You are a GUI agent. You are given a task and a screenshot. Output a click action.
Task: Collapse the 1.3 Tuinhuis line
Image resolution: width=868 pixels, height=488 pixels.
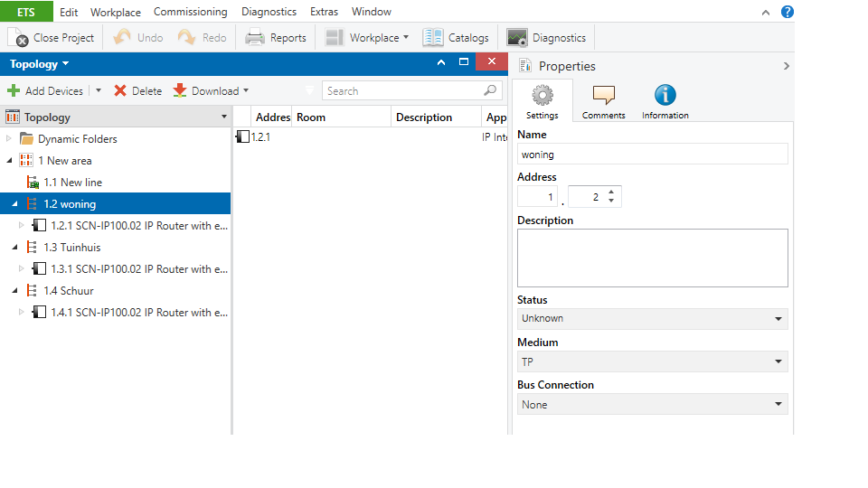[14, 248]
